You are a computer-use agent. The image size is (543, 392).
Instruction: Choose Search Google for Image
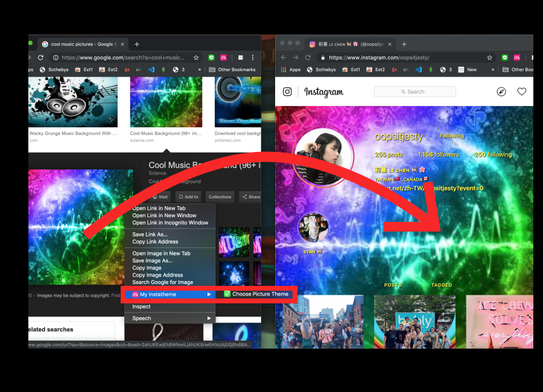[x=170, y=283]
